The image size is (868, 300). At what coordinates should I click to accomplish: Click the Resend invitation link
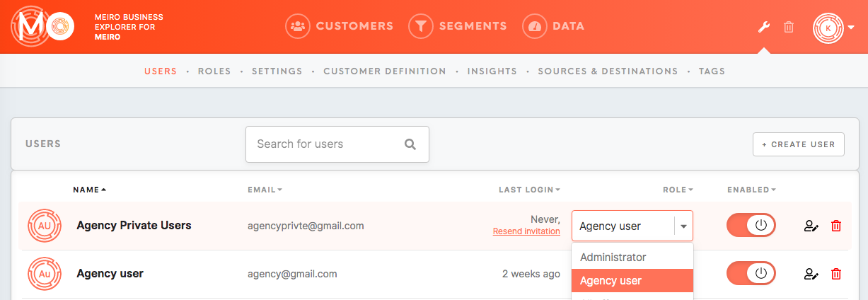[x=526, y=231]
